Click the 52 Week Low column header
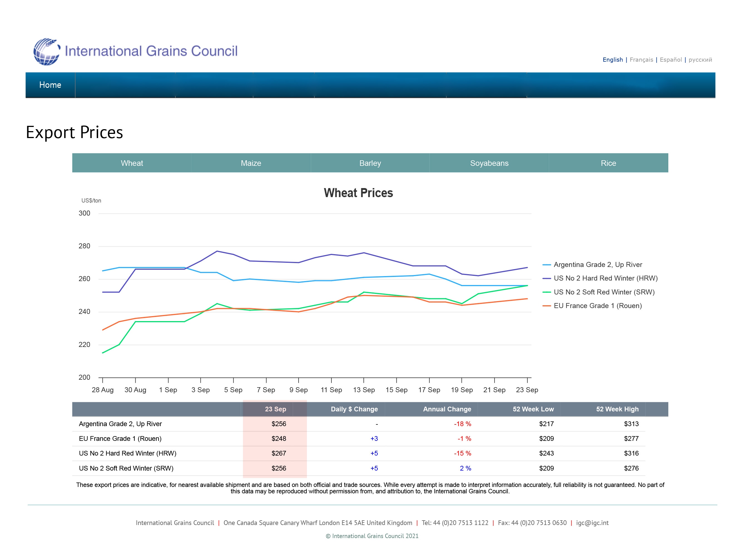 (533, 409)
